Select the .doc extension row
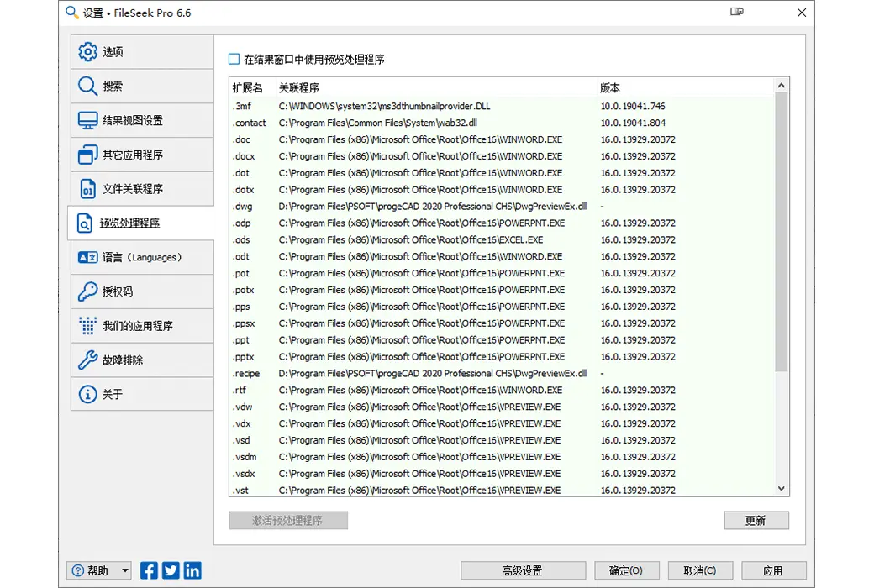 point(502,139)
